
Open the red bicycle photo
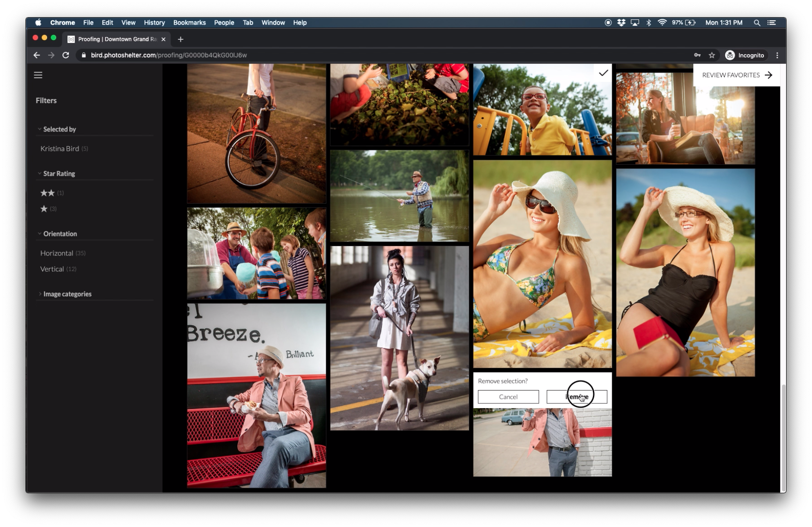click(256, 133)
